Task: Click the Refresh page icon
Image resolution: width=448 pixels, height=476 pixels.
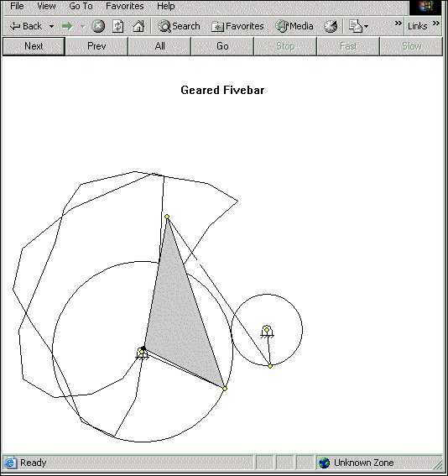Action: pyautogui.click(x=117, y=26)
